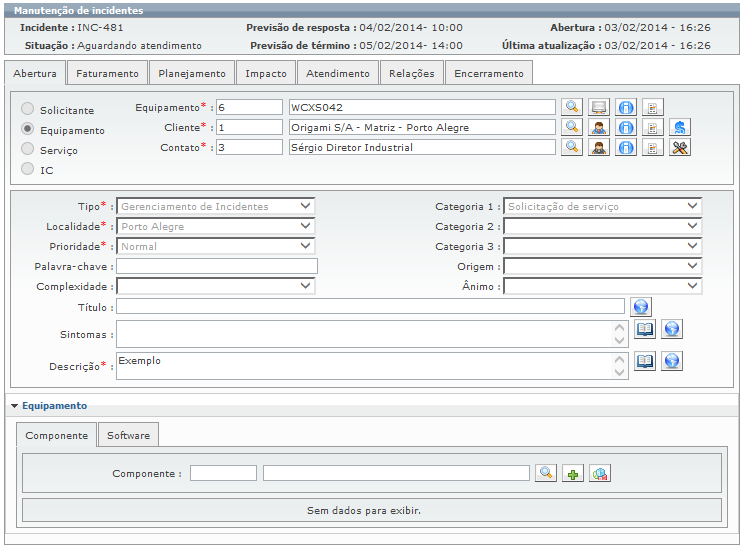Click the globe icon beside Descrição

pyautogui.click(x=672, y=361)
